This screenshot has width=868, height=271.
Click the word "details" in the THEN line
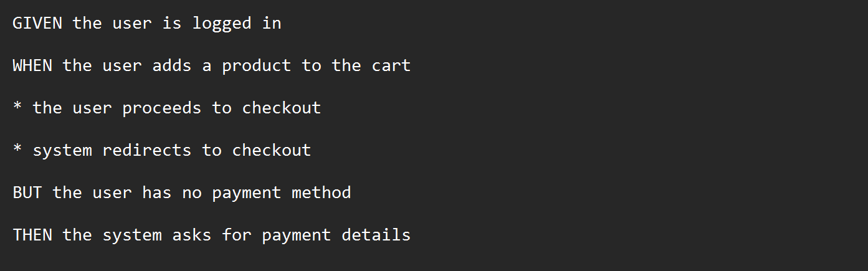(376, 235)
